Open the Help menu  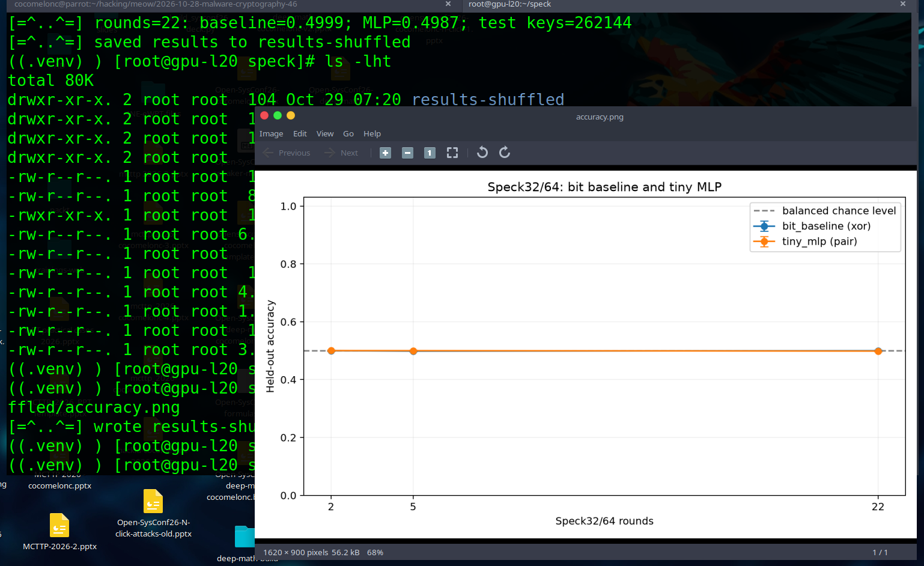(x=372, y=133)
